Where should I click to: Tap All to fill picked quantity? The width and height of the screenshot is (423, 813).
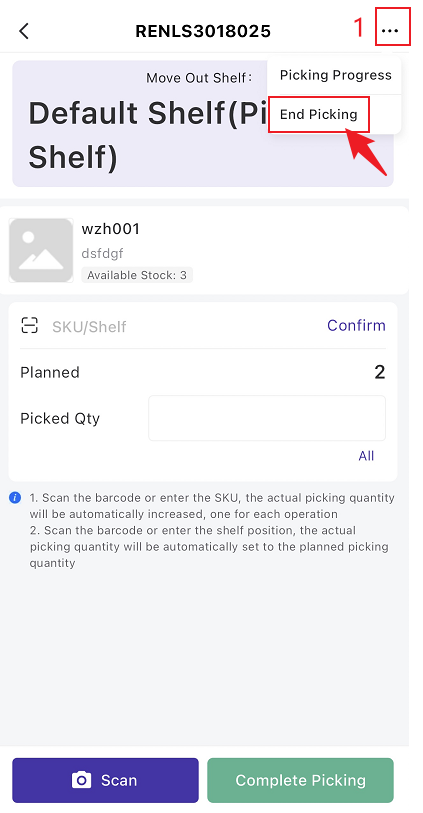click(366, 456)
